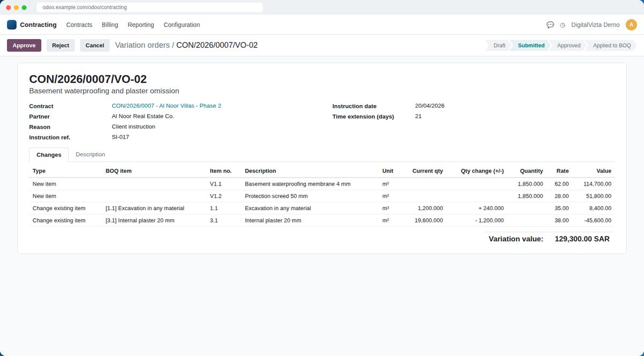Click the 8,400.00 value cell

600,208
